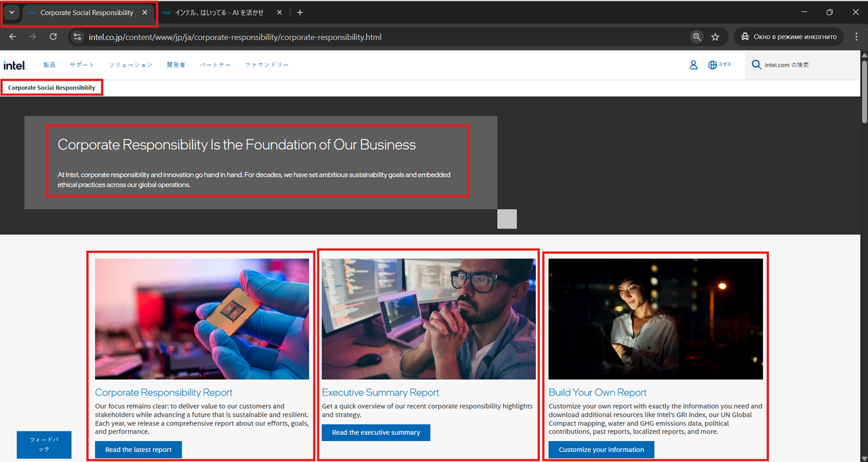Image resolution: width=868 pixels, height=462 pixels.
Task: Go back to the previous page
Action: click(13, 37)
